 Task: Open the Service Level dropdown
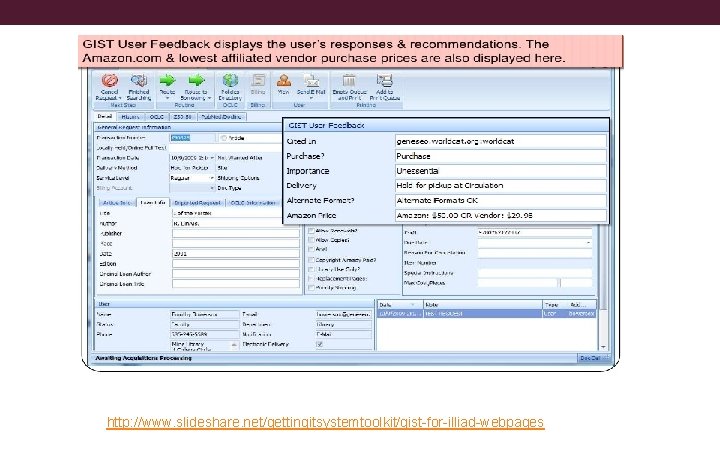coord(212,178)
